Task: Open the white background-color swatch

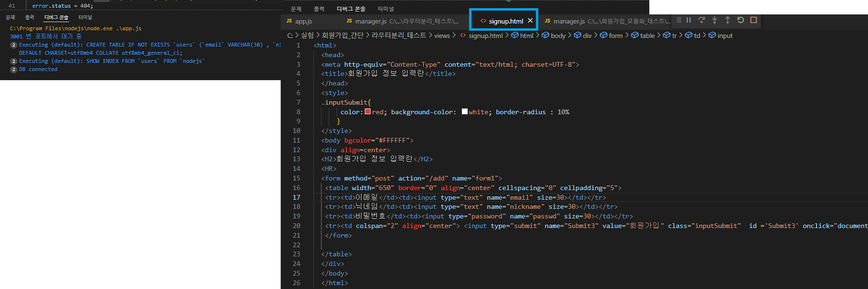Action: (465, 112)
